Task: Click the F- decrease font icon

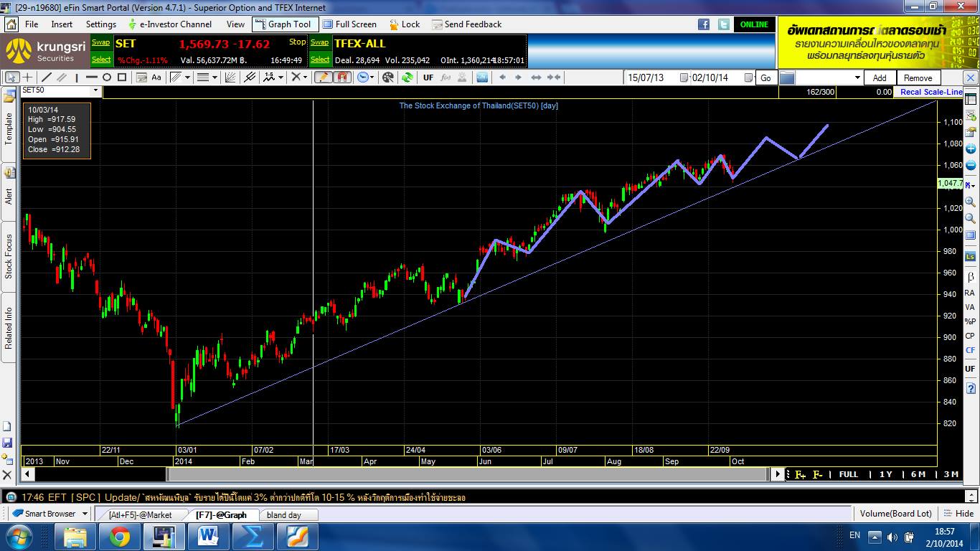Action: pyautogui.click(x=817, y=475)
